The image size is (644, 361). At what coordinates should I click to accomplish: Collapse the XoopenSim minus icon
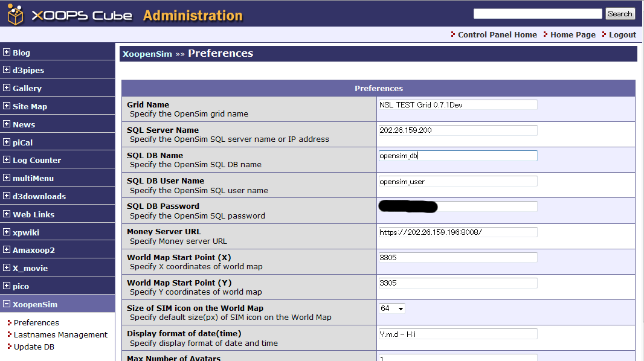tap(7, 304)
